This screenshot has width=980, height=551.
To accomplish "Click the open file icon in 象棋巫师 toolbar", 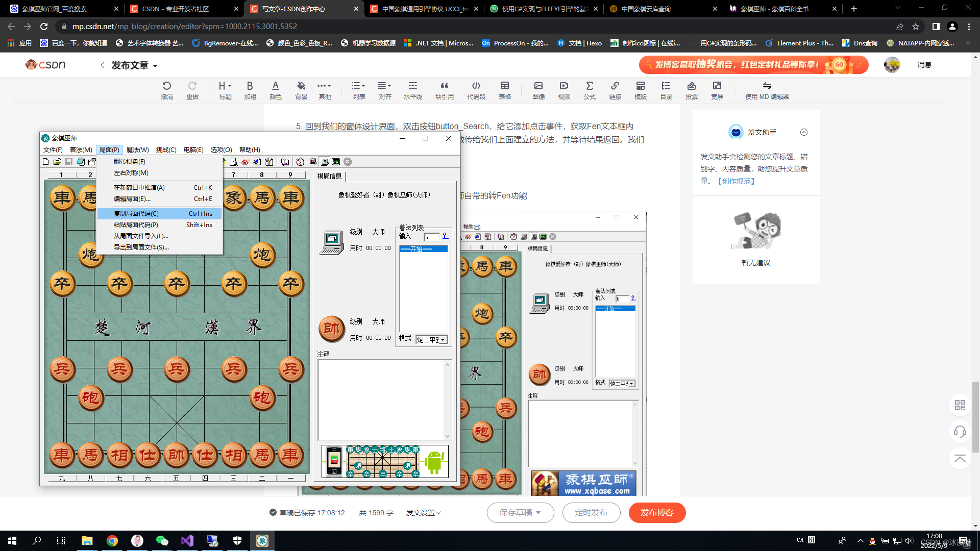I will (x=57, y=162).
